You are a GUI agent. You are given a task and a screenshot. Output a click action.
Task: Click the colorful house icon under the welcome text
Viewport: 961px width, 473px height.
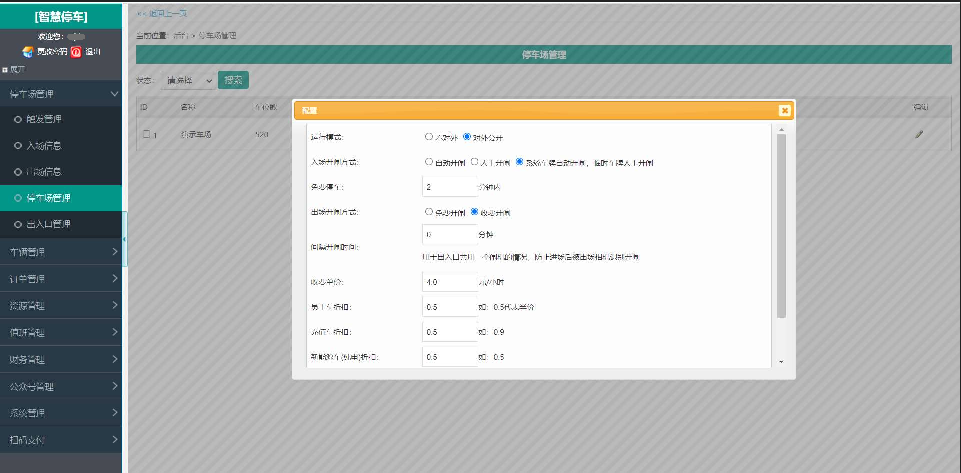27,52
